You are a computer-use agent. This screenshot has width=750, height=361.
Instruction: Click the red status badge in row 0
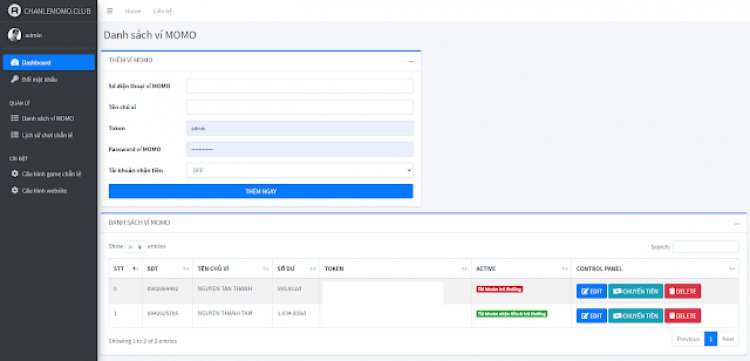coord(499,289)
